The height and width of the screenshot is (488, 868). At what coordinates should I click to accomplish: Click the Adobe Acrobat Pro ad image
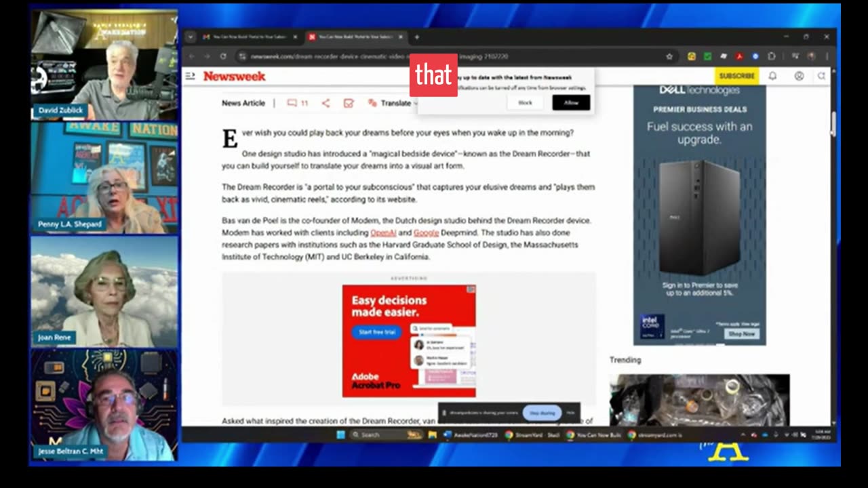(x=409, y=341)
